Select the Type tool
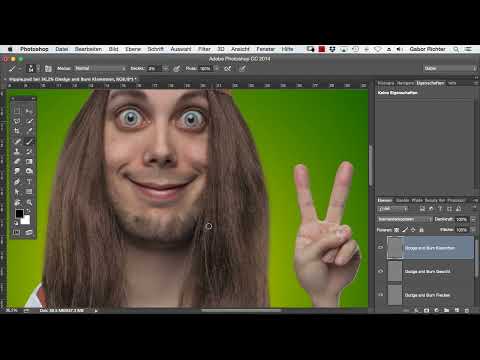 29,182
